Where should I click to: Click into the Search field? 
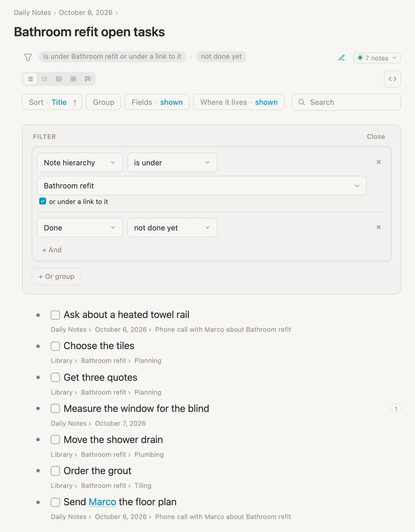point(346,102)
